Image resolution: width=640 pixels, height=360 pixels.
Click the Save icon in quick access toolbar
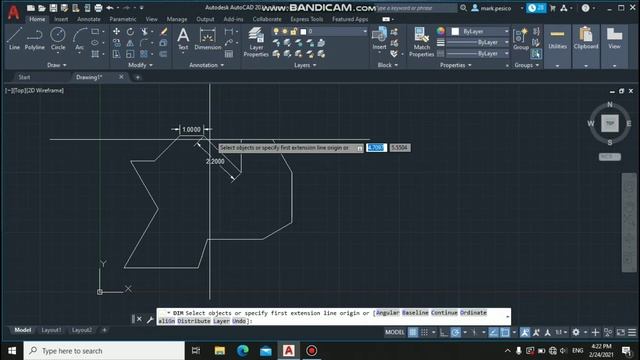(x=53, y=8)
